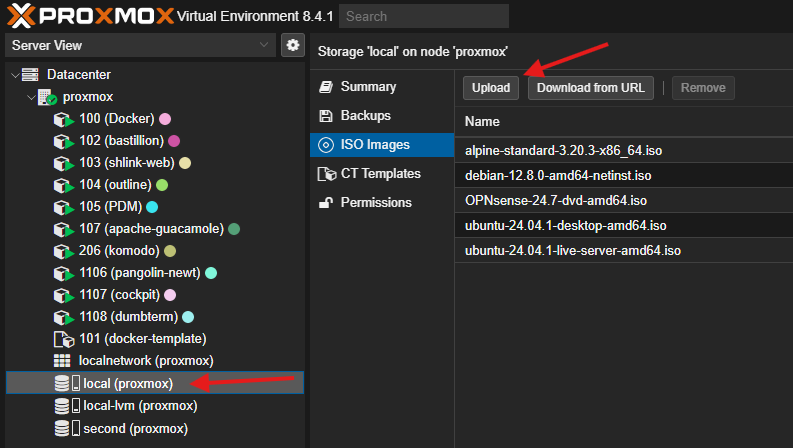The width and height of the screenshot is (793, 448).
Task: Click the pink tag dot on 100 (Docker)
Action: coord(165,119)
